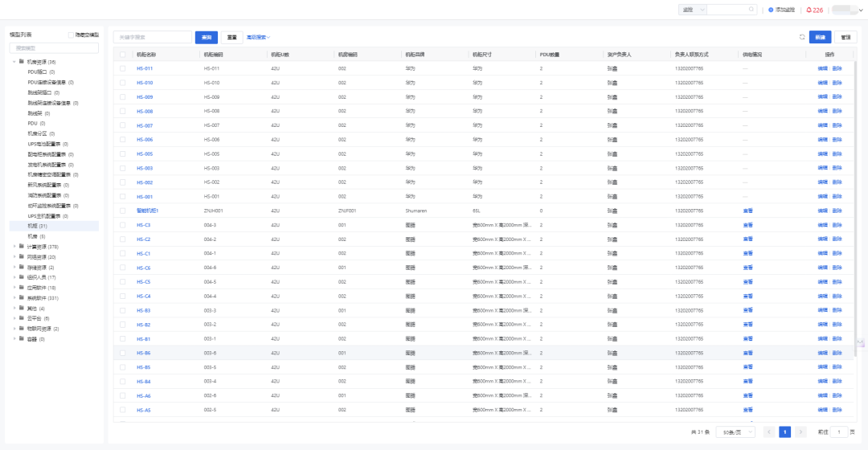Expand the 物联网资源 (2) tree node

(x=14, y=329)
